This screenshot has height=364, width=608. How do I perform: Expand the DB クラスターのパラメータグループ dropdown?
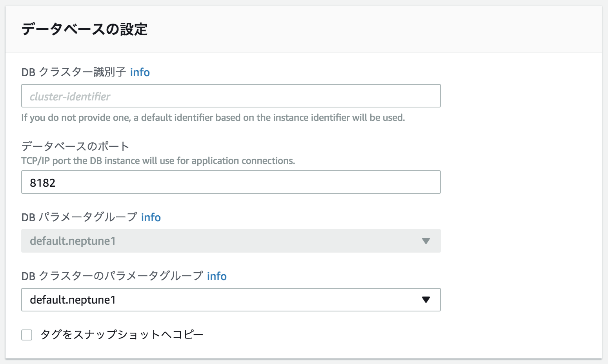point(231,300)
